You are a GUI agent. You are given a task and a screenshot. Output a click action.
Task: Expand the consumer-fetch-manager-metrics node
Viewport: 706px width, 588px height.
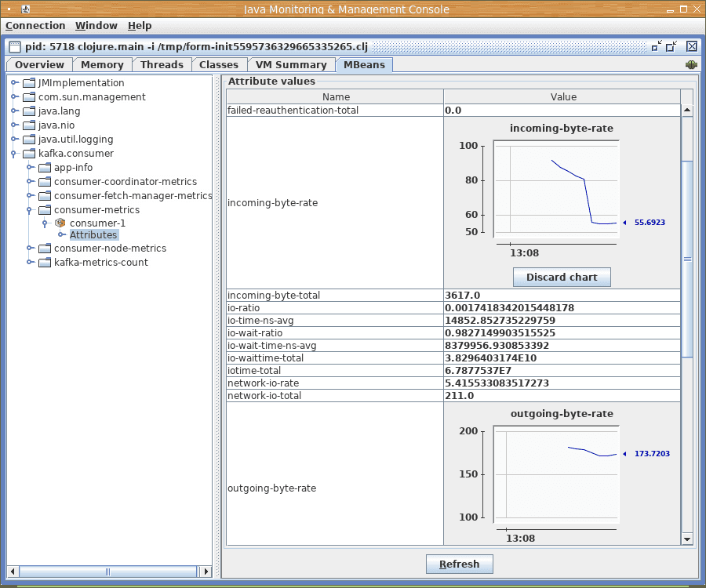[30, 196]
